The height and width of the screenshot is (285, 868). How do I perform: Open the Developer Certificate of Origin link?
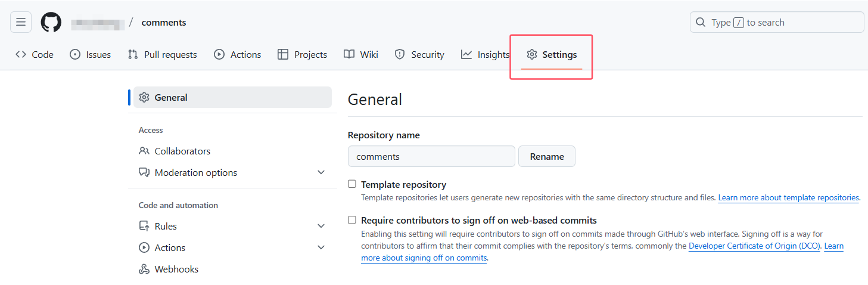tap(754, 246)
